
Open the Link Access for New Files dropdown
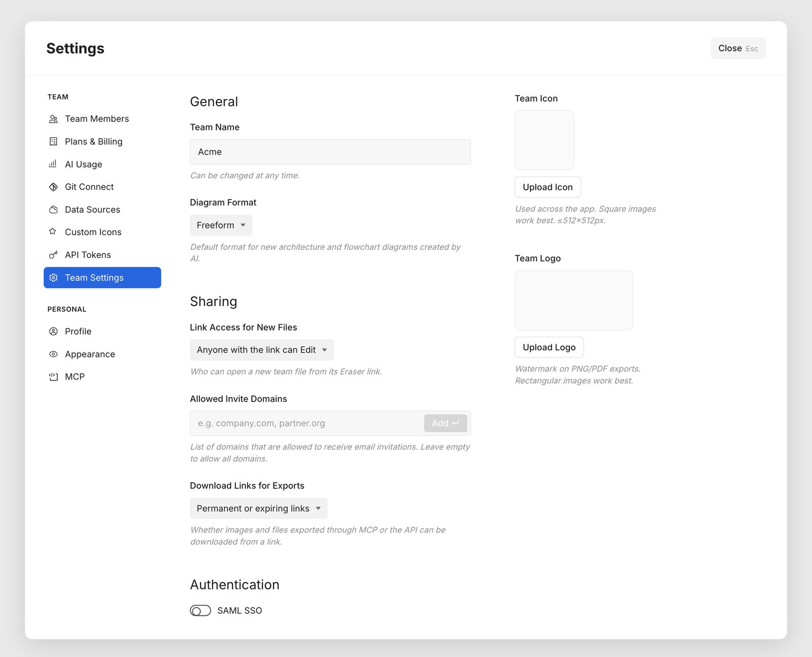point(262,350)
